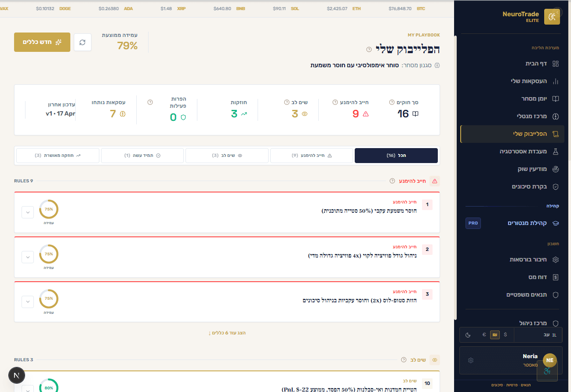Open the חוזקה מאושרת (3) tab
This screenshot has height=392, width=571.
point(58,156)
